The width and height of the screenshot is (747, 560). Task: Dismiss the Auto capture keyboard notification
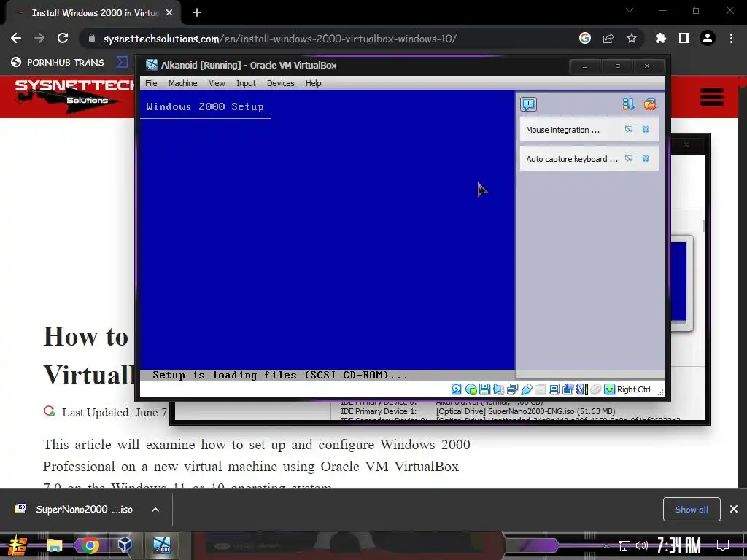(x=646, y=158)
